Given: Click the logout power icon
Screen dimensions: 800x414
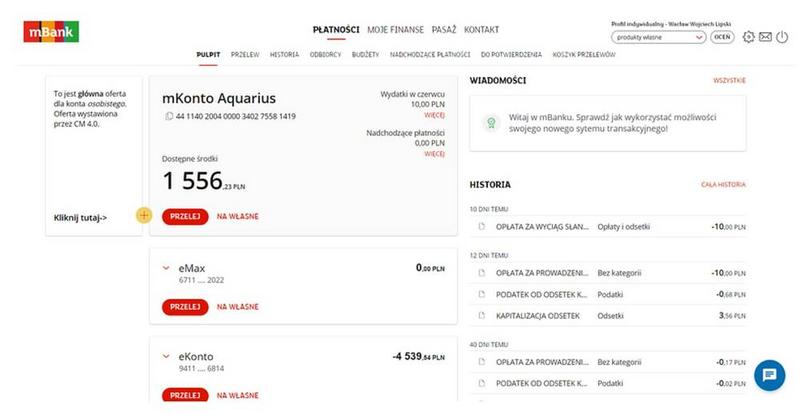Looking at the screenshot, I should pyautogui.click(x=782, y=37).
